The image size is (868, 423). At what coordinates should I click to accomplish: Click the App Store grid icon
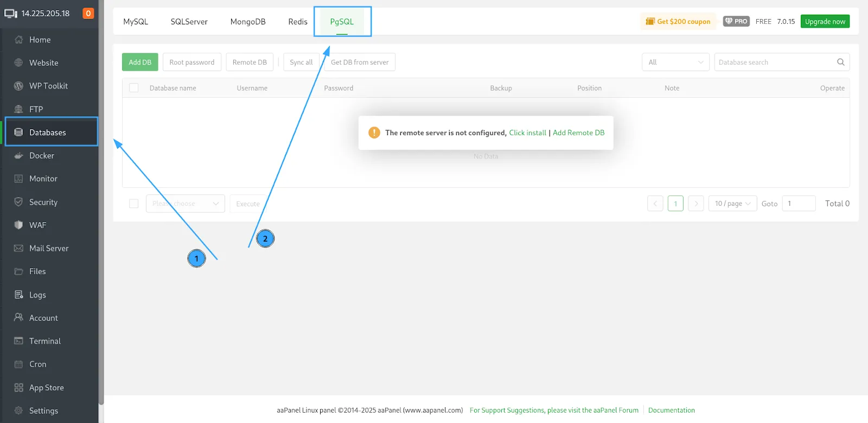pos(18,388)
